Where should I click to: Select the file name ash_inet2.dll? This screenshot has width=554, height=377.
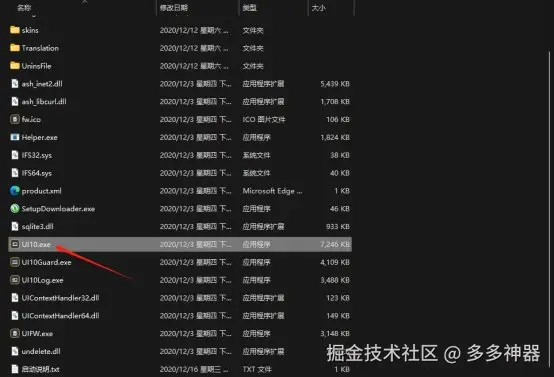click(42, 84)
